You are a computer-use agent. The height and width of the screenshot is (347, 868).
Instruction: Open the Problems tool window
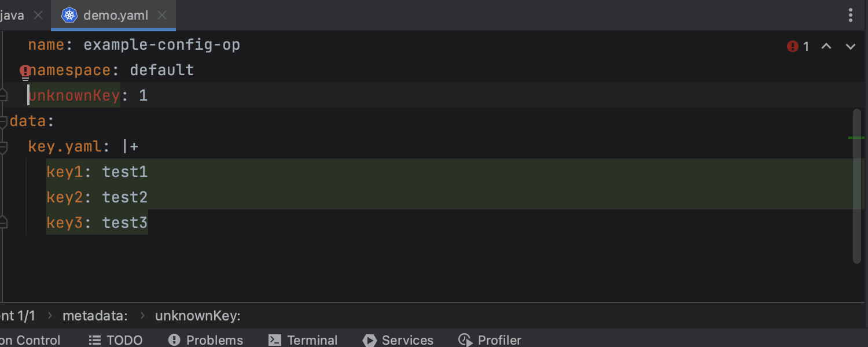pyautogui.click(x=205, y=340)
